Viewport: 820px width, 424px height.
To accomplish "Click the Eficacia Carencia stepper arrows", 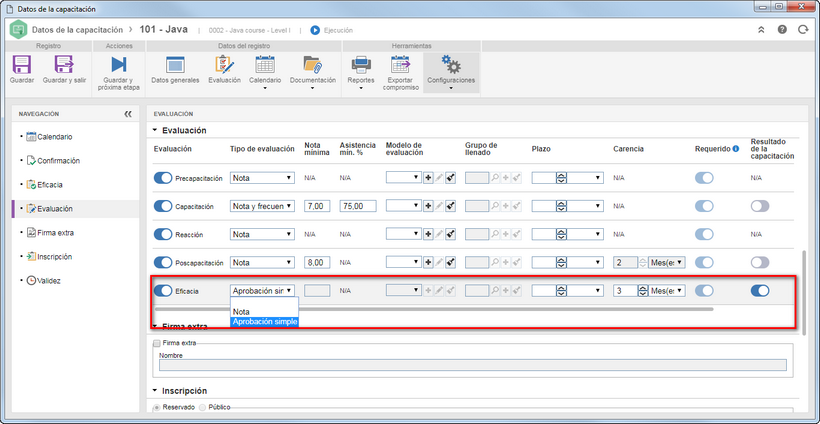I will tap(643, 291).
